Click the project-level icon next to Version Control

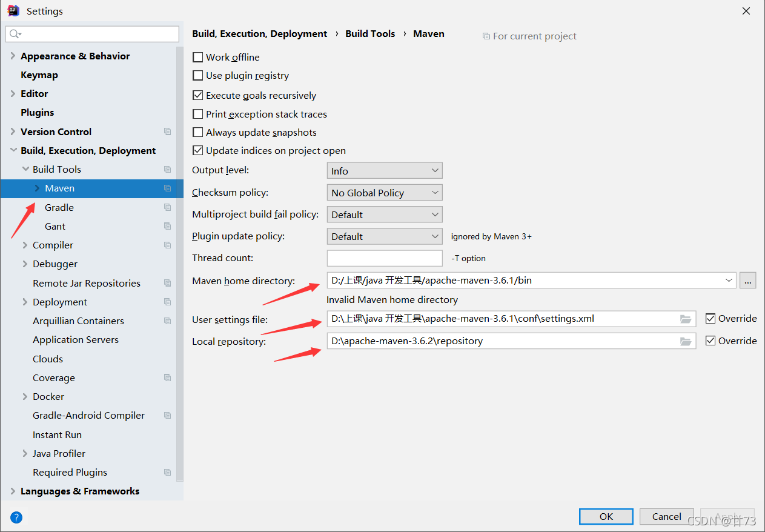pyautogui.click(x=168, y=131)
